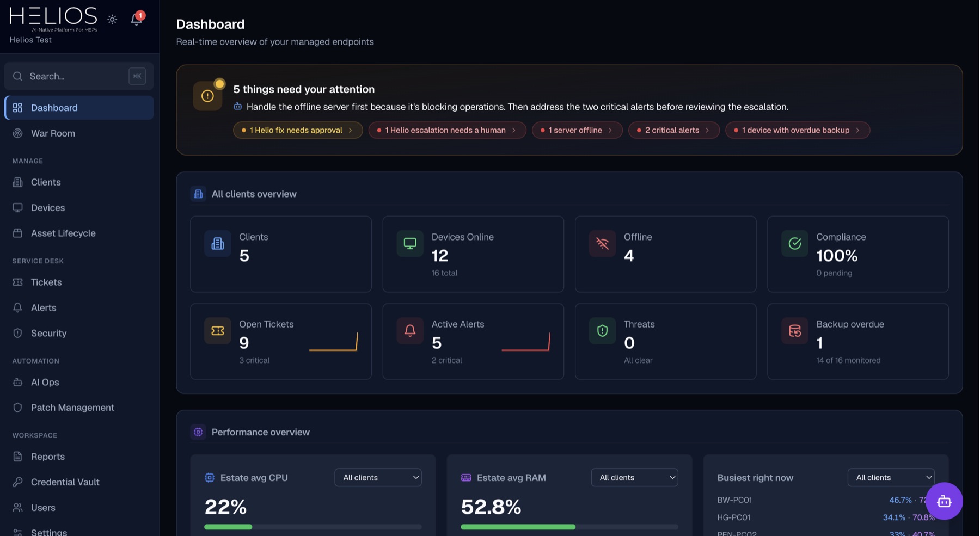Open '1 Helio escalation needs a human' chip
The image size is (980, 536).
447,131
